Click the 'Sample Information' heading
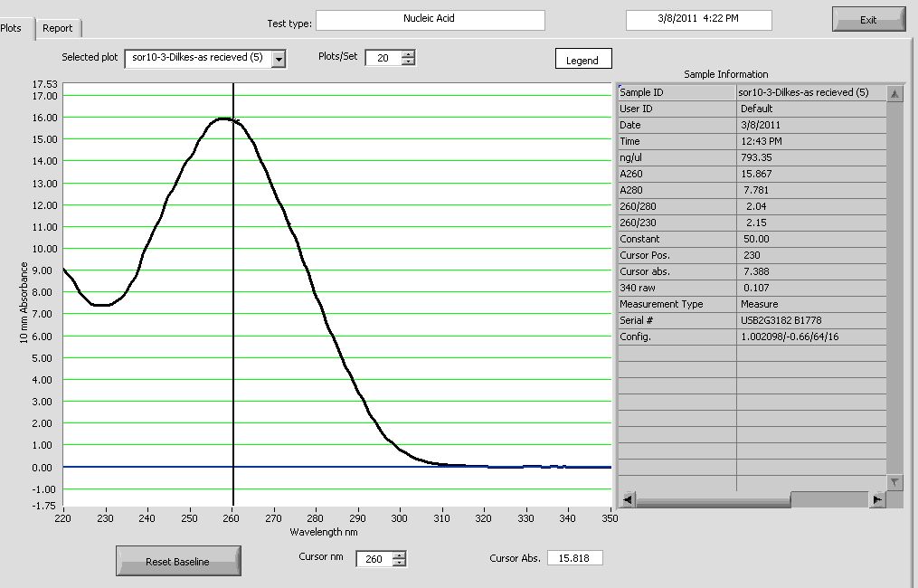 click(x=726, y=74)
